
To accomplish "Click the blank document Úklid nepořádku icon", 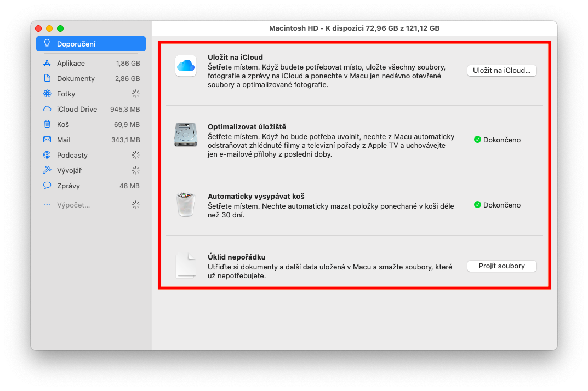I will pyautogui.click(x=186, y=266).
